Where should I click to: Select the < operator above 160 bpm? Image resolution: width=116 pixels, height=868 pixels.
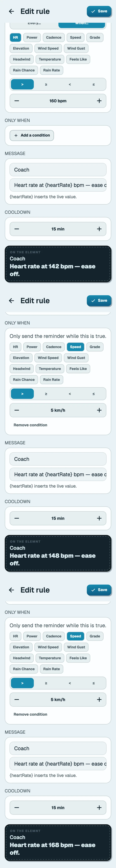tap(70, 84)
